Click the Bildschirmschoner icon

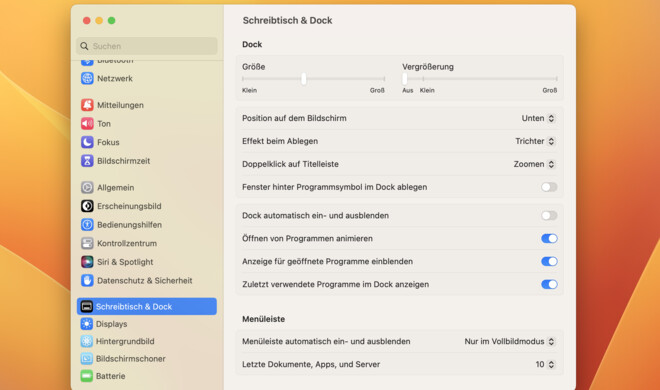coord(86,358)
